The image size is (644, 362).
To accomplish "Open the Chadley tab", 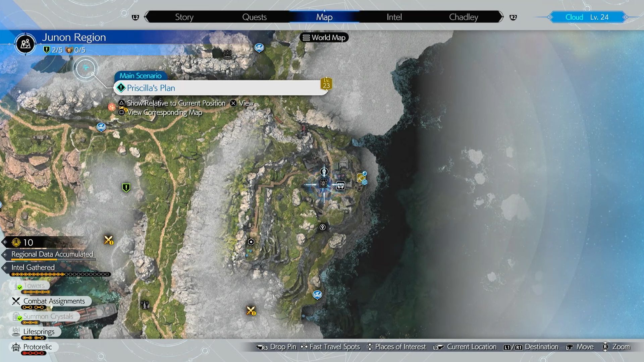I will (464, 17).
